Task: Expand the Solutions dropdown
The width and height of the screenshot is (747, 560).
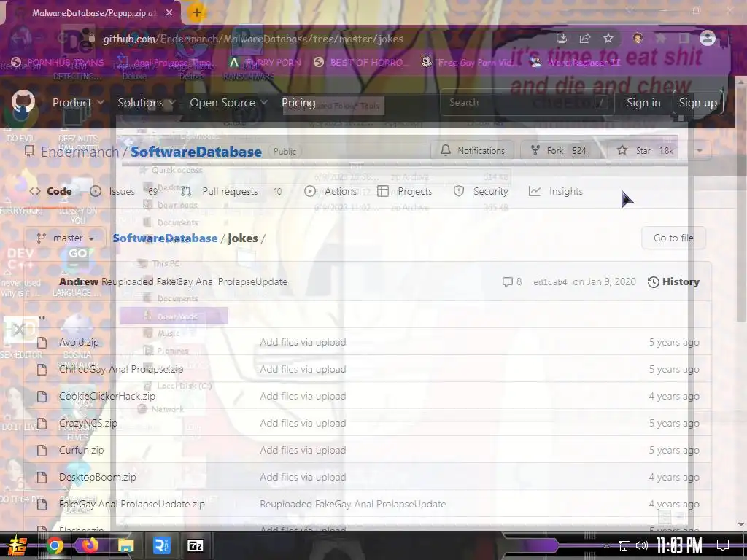Action: 147,102
